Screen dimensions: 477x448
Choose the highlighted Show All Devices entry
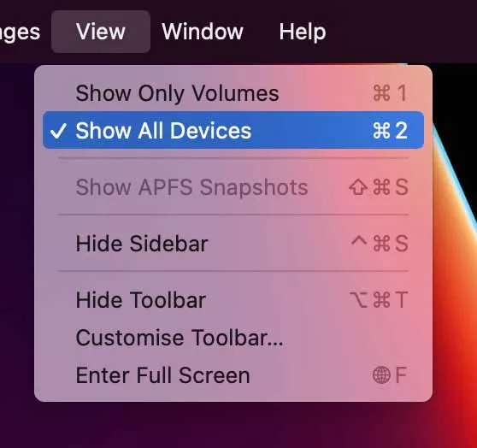[233, 130]
